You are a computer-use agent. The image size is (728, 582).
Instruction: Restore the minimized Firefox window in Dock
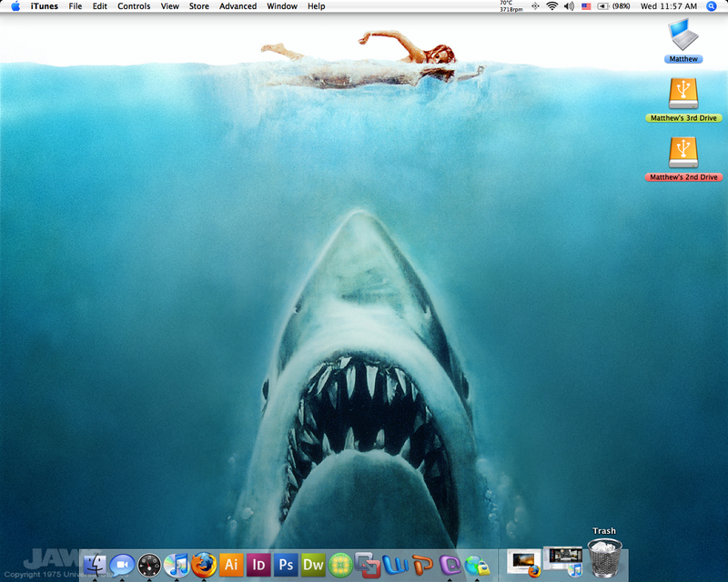(x=524, y=563)
